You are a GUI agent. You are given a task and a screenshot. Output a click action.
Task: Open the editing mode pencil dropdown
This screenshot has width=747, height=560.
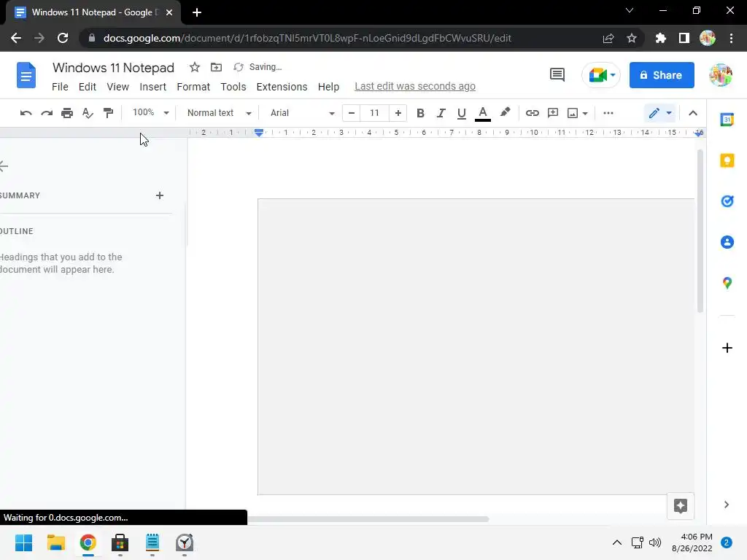click(659, 113)
